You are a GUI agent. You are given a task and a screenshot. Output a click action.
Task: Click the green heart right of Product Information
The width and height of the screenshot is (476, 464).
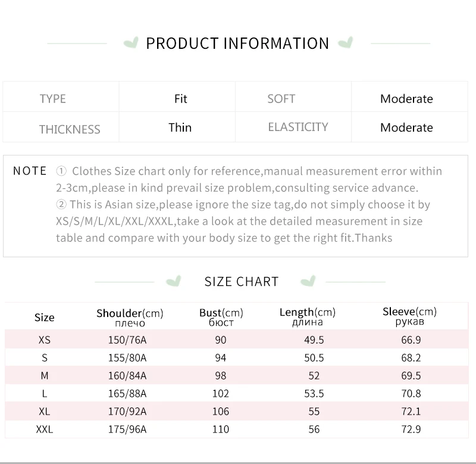(x=345, y=43)
